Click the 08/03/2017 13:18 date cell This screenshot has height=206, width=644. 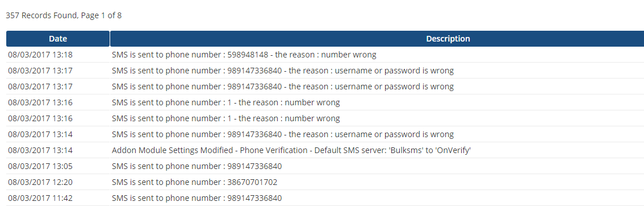tap(40, 55)
